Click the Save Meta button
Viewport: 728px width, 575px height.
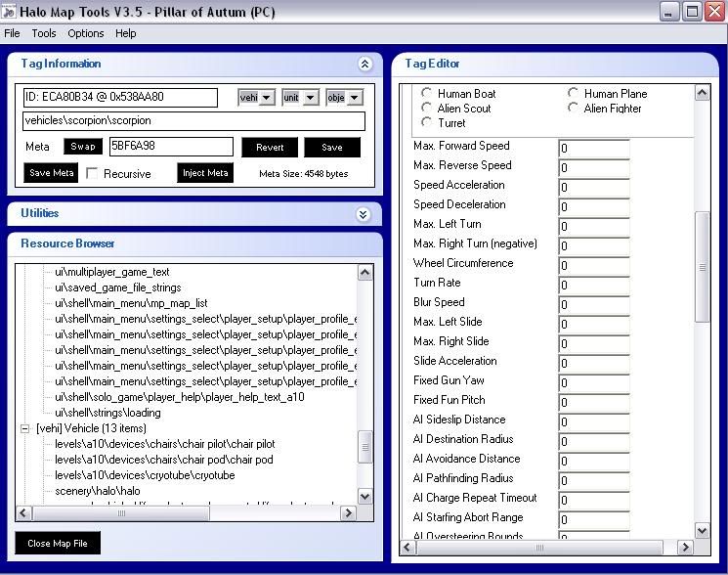[51, 173]
